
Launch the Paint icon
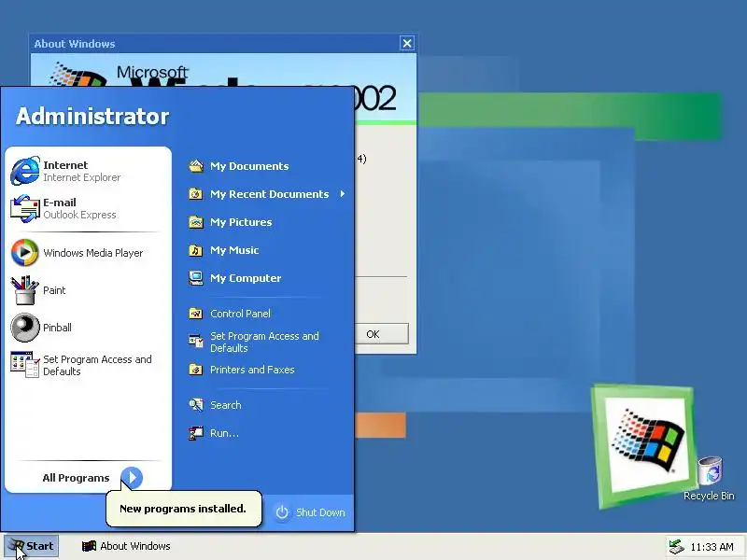(25, 290)
